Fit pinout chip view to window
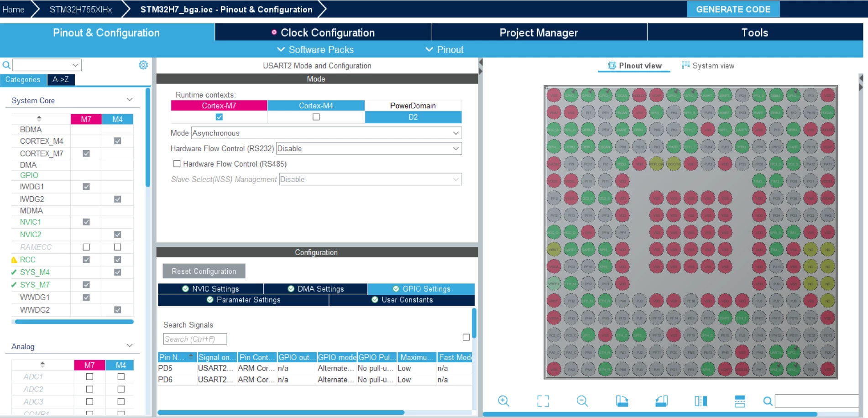 [543, 401]
